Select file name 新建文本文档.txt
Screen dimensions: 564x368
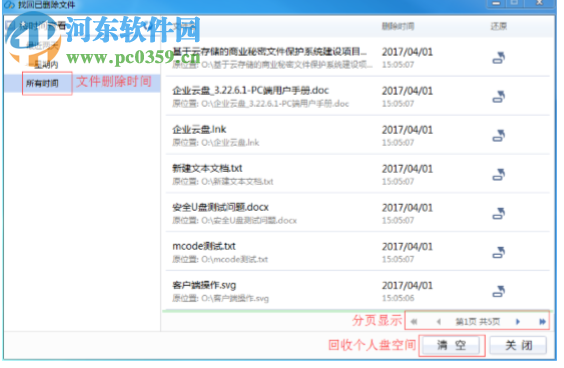coord(207,168)
